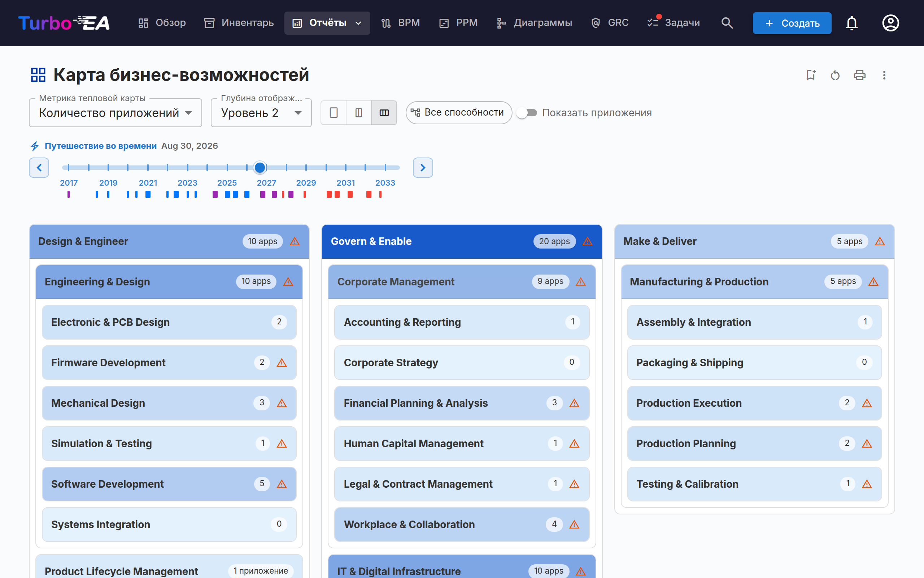Screen dimensions: 924x578
Task: Toggle Показать приложения switch
Action: point(527,113)
